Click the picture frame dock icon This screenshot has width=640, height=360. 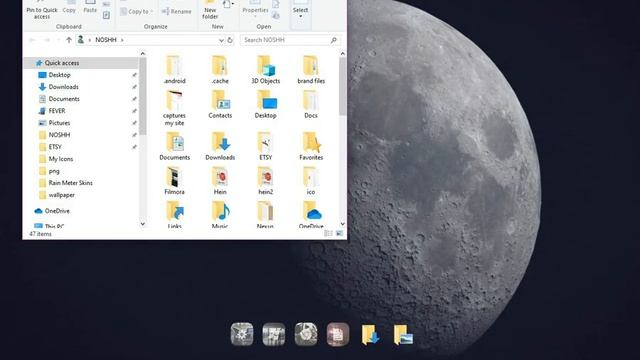tap(273, 334)
